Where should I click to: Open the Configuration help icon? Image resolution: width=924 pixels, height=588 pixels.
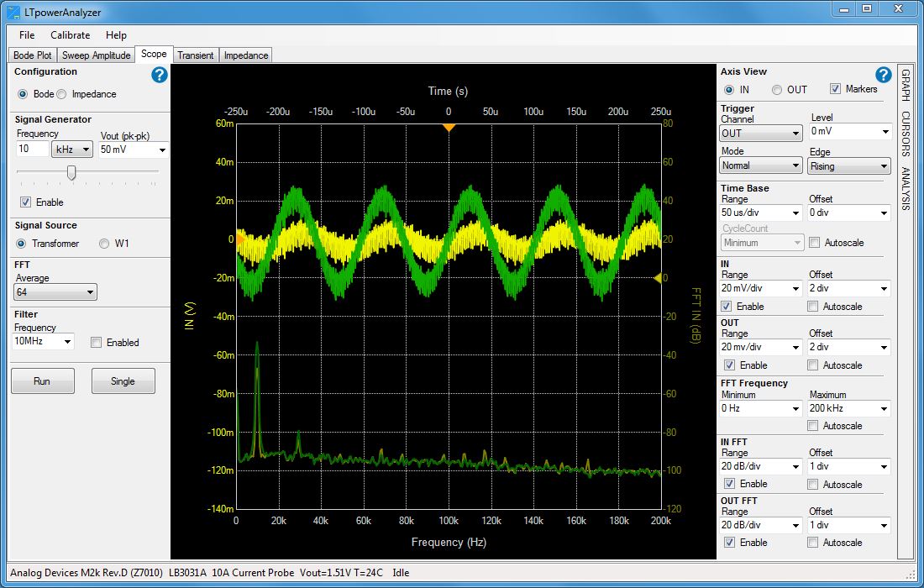click(159, 75)
